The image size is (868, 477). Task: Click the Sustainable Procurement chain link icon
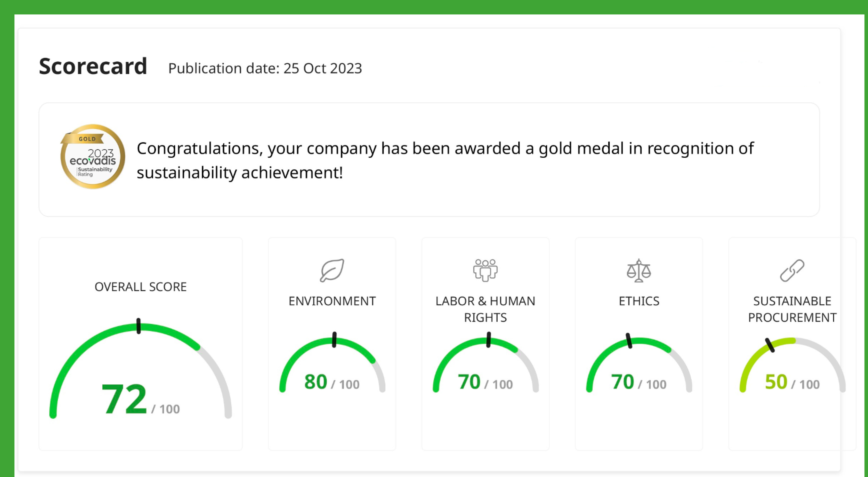792,270
